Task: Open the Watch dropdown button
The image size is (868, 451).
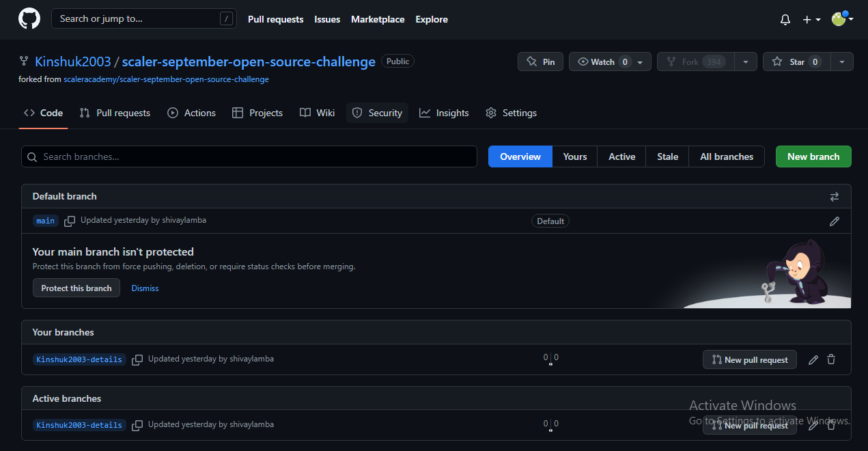Action: (x=610, y=61)
